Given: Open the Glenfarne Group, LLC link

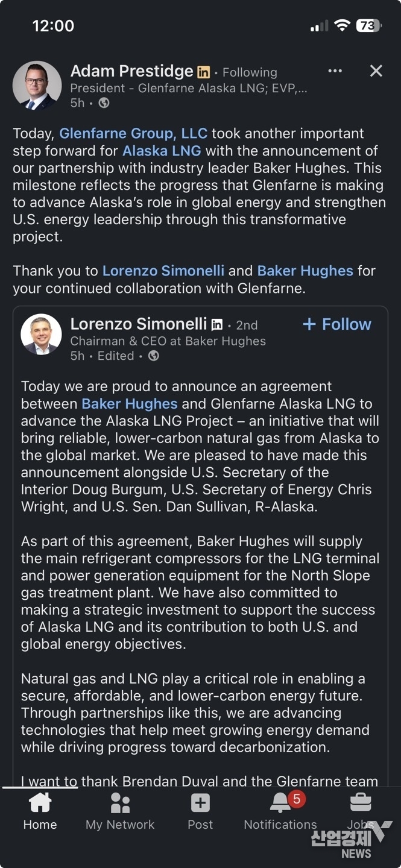Looking at the screenshot, I should click(x=133, y=133).
